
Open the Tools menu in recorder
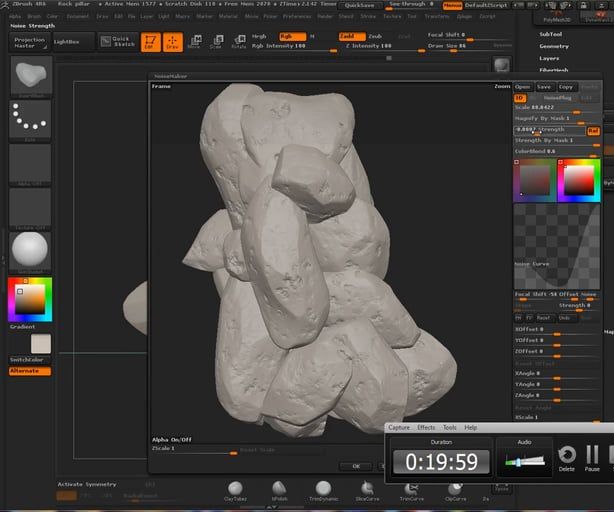[450, 427]
